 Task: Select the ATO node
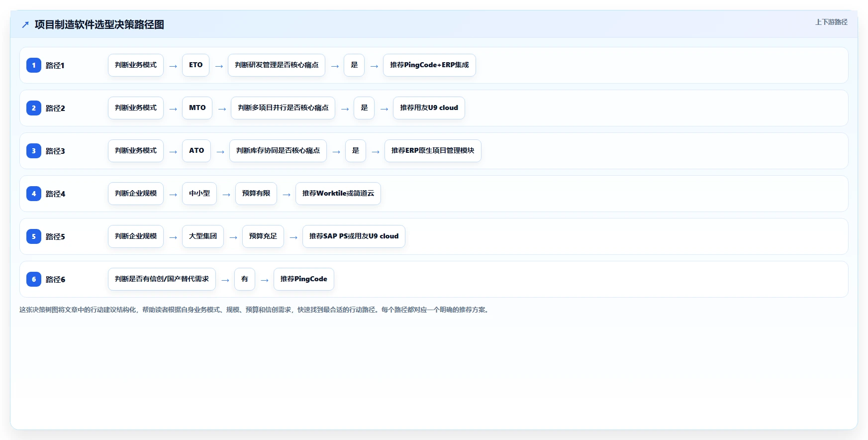tap(196, 151)
